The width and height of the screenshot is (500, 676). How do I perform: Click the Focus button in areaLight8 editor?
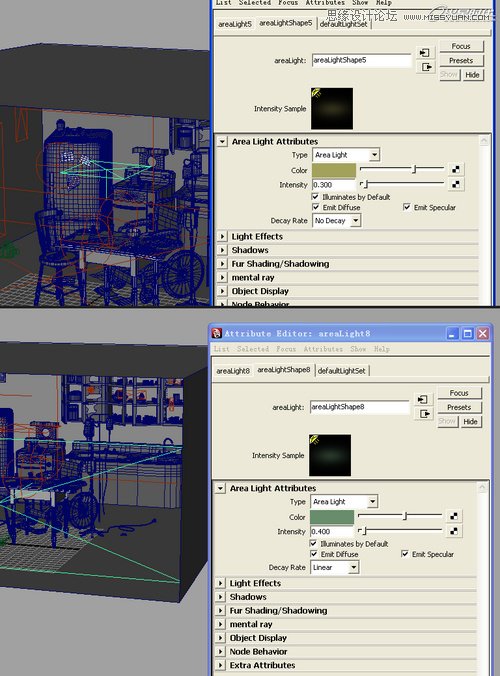459,393
